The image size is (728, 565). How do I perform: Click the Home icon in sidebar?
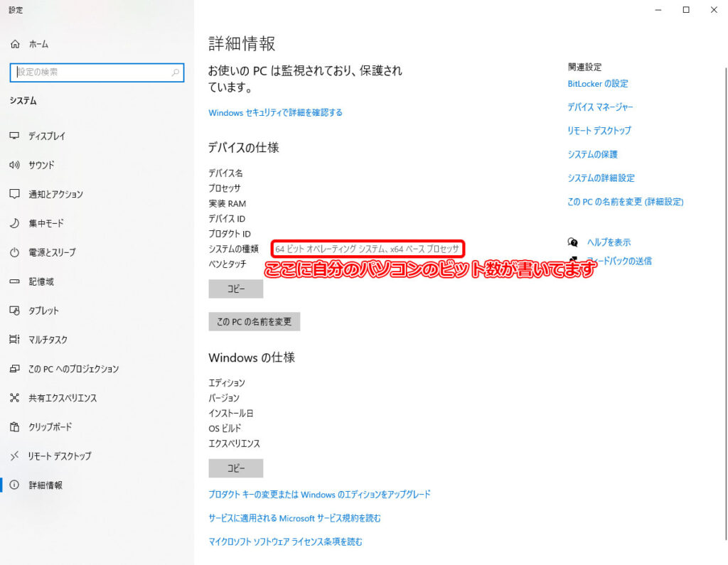(15, 44)
